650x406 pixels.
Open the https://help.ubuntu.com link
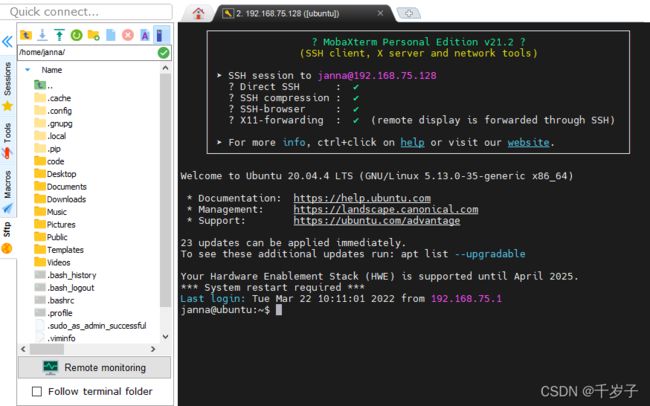point(362,198)
